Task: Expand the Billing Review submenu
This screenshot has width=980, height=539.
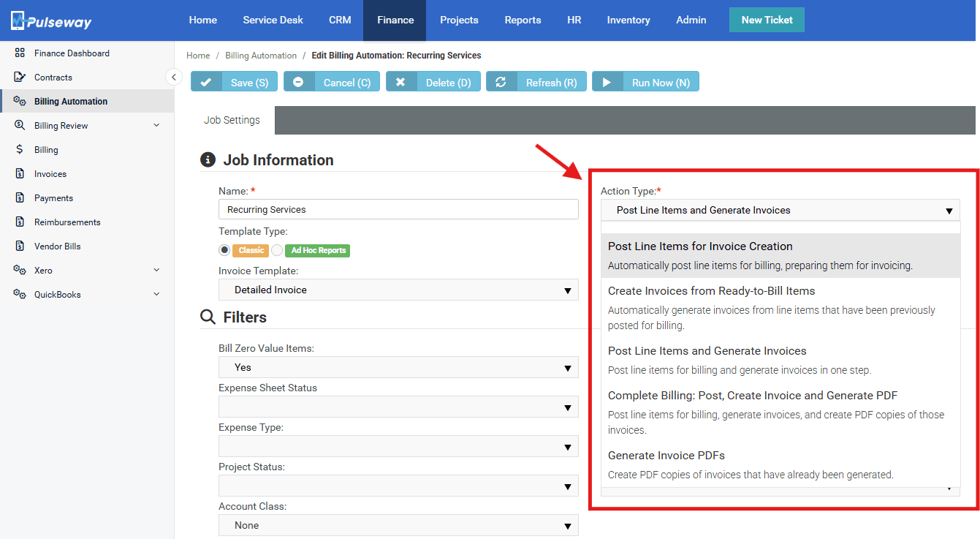Action: 156,126
